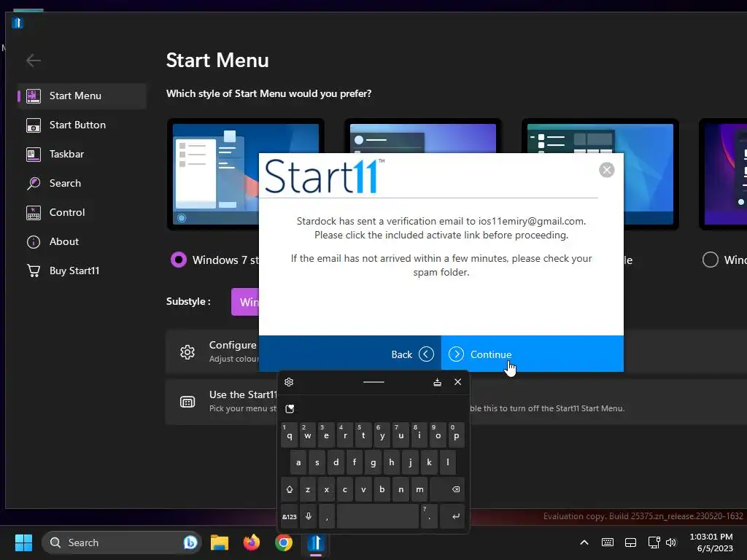Open the touch keyboard settings gear
This screenshot has width=747, height=560.
point(289,382)
